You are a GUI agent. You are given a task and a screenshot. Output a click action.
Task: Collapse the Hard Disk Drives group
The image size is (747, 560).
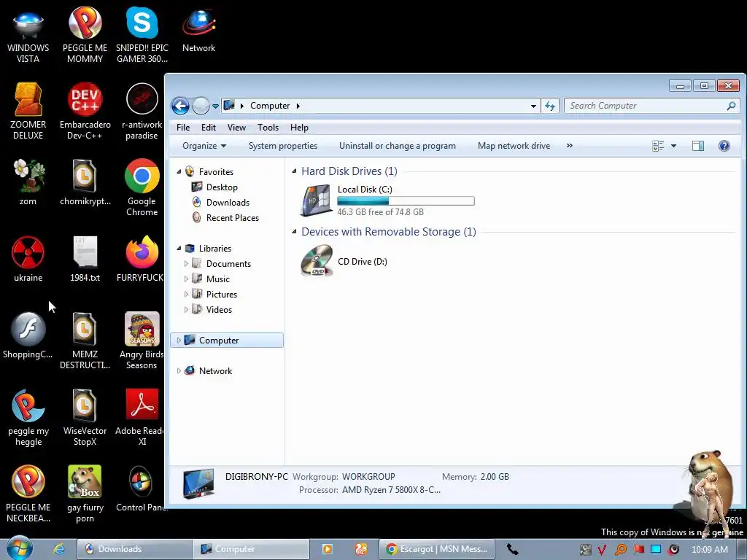(x=295, y=171)
